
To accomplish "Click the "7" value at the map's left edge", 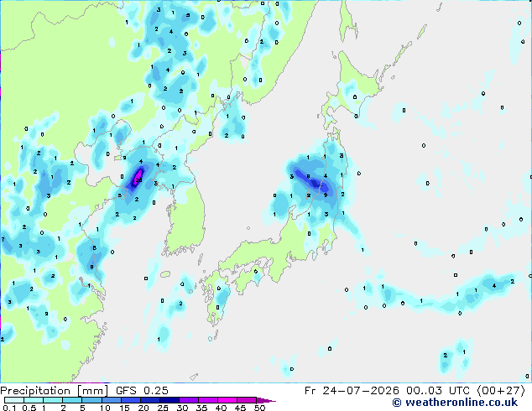I will 3,239.
